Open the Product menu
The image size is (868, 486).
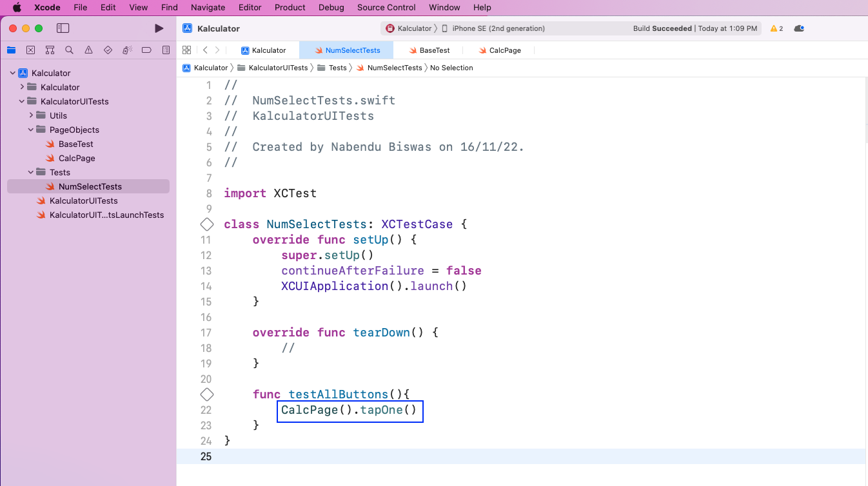tap(290, 8)
